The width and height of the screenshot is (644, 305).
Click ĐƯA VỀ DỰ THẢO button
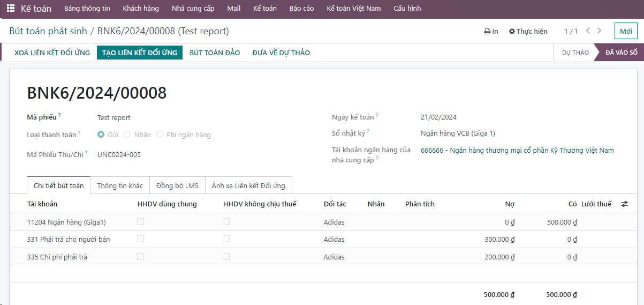click(281, 53)
